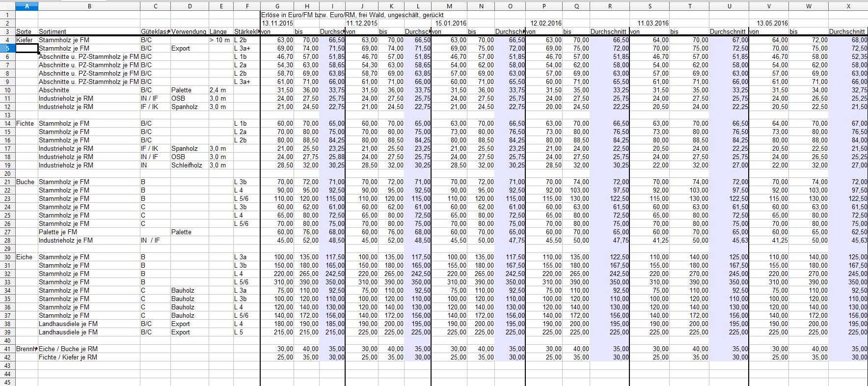Viewport: 868px width, 386px height.
Task: Click row header 14
Action: coord(7,123)
